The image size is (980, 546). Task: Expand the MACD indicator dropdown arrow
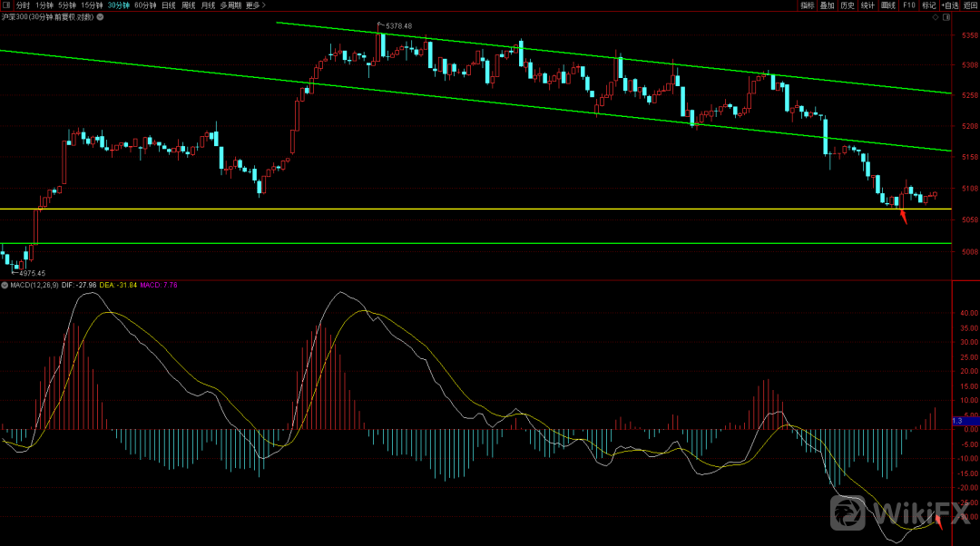pos(5,285)
